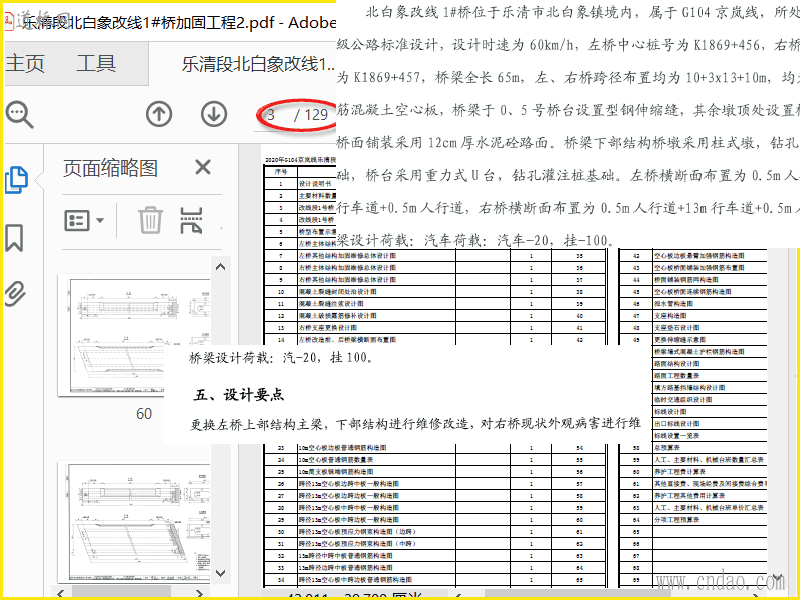Open the 工具 tab
Viewport: 800px width, 600px height.
point(96,63)
